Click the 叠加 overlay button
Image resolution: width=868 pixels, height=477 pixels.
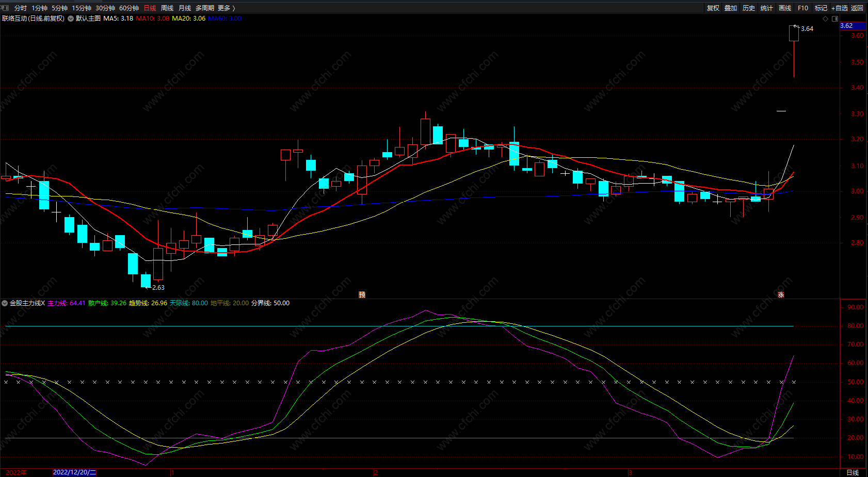point(731,8)
